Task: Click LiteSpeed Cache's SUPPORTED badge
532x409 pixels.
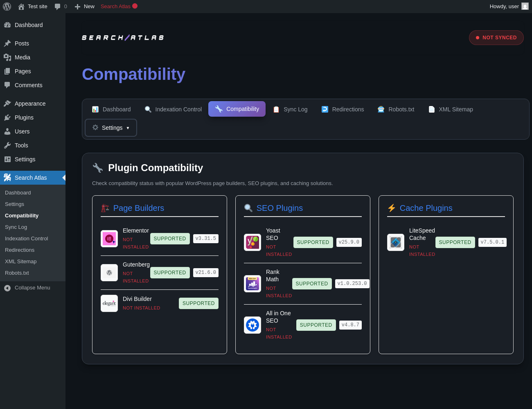Action: coord(455,242)
